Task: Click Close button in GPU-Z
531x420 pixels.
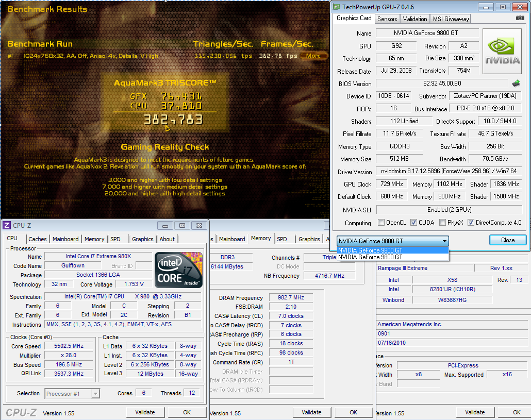Action: point(508,240)
